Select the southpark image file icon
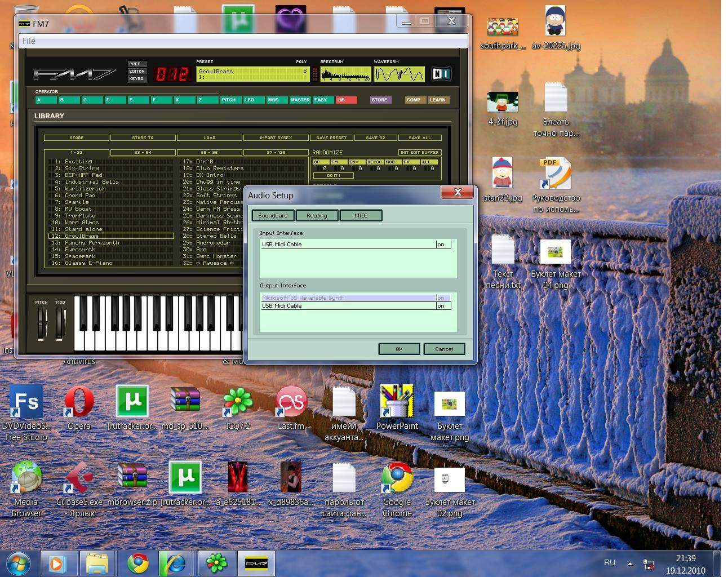Image resolution: width=728 pixels, height=577 pixels. [503, 34]
